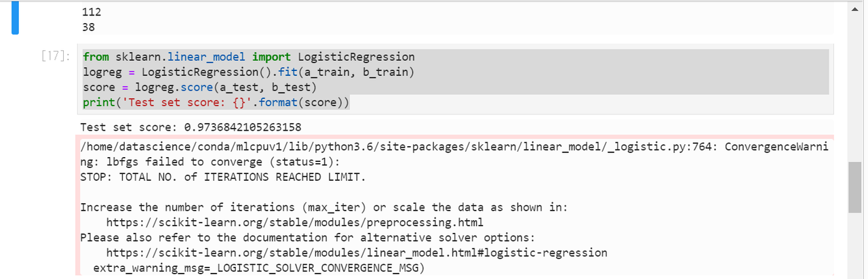Click the 'STOP: TOTAL NO. of ITERATIONS' warning line
Viewport: 868px width, 279px height.
click(x=222, y=177)
